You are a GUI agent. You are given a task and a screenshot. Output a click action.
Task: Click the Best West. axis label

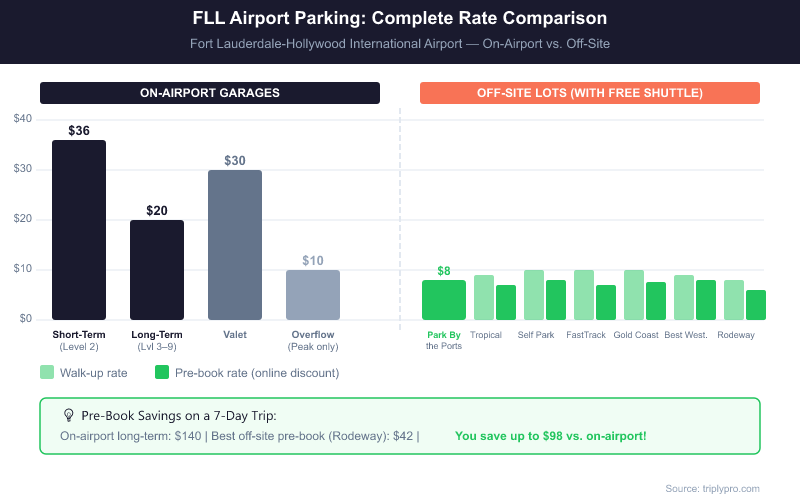(686, 335)
